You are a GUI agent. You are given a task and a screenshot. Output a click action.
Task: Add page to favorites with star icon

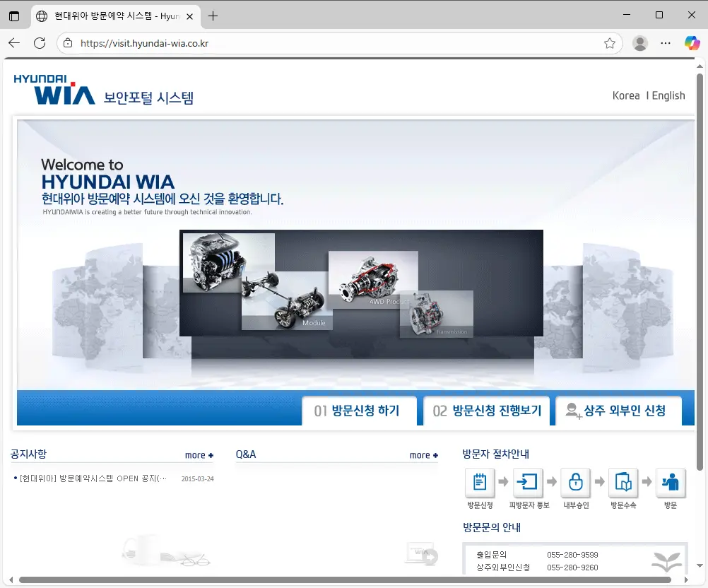pos(610,43)
